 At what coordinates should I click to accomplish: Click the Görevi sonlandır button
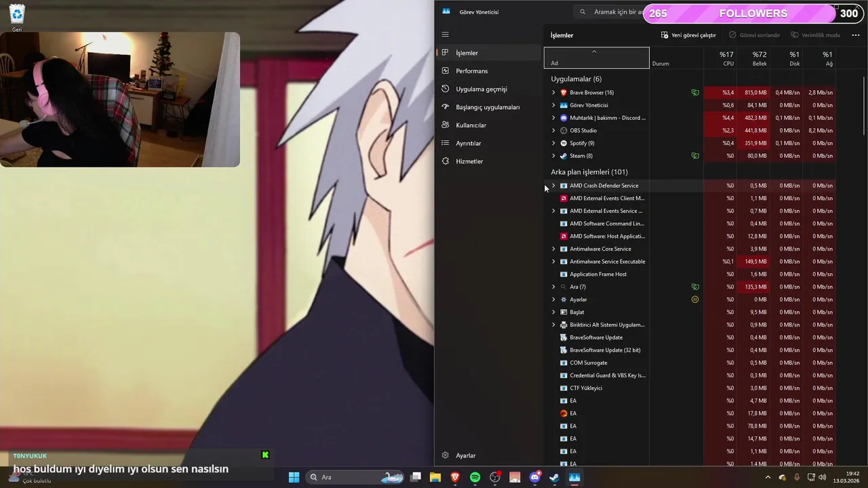click(755, 35)
